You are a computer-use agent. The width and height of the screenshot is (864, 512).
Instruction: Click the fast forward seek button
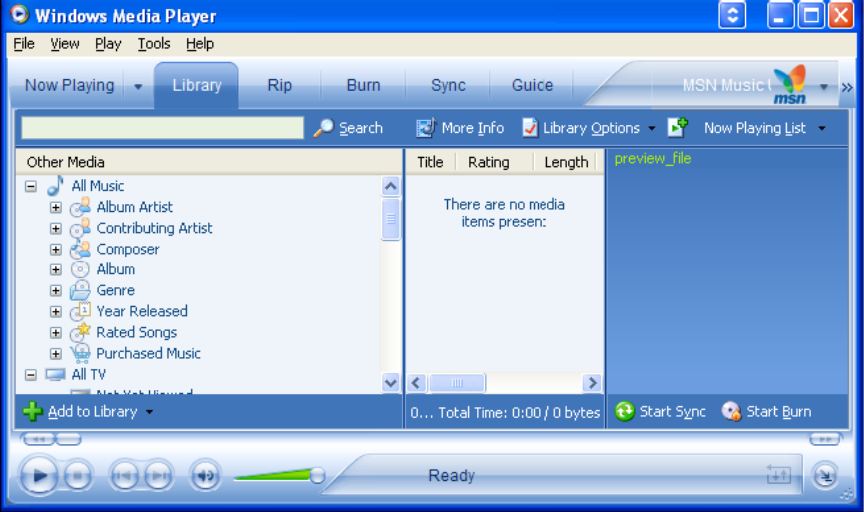pyautogui.click(x=825, y=439)
